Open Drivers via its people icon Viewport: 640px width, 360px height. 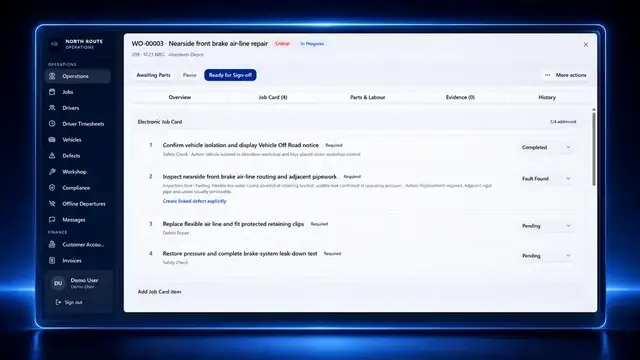pyautogui.click(x=52, y=108)
